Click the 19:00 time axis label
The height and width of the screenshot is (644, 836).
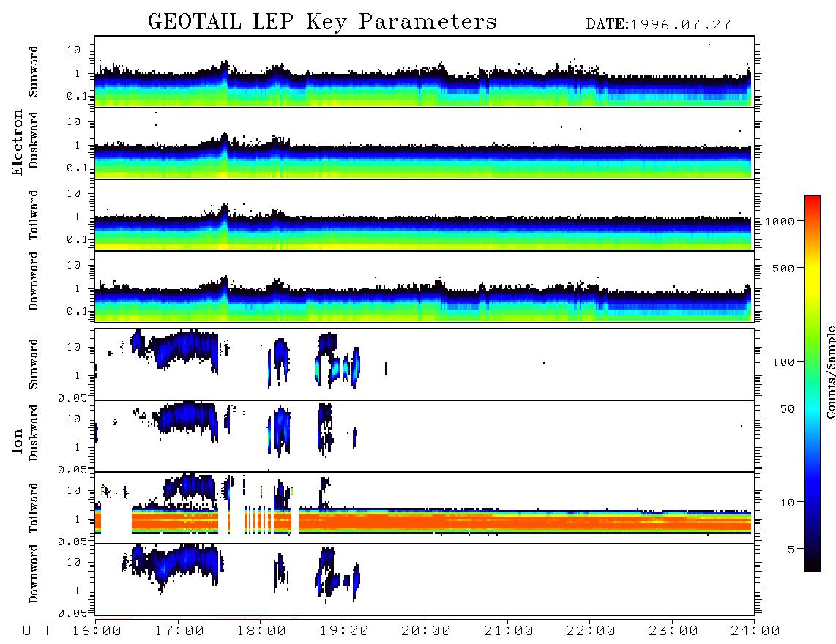pyautogui.click(x=344, y=631)
